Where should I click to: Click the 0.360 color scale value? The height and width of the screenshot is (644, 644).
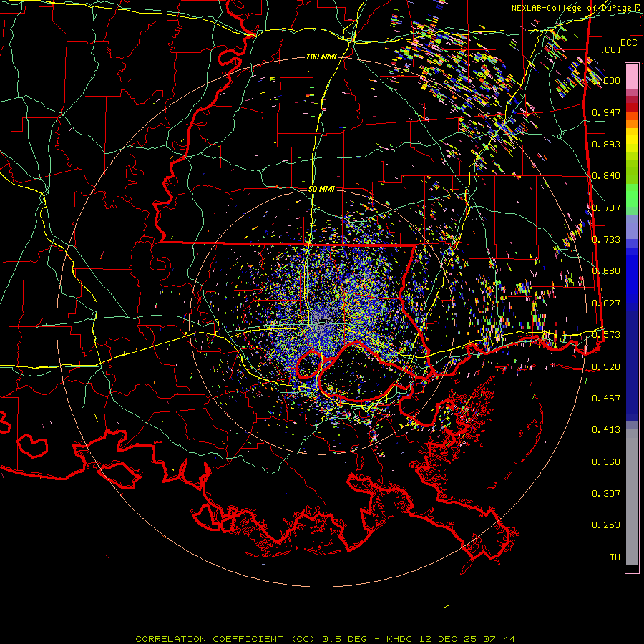click(606, 462)
